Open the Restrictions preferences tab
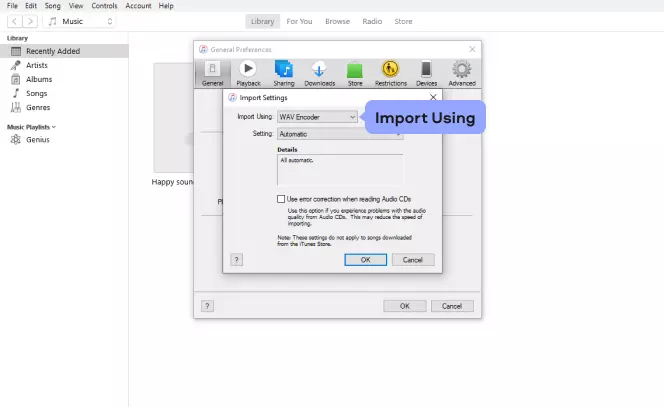Image resolution: width=664 pixels, height=407 pixels. pyautogui.click(x=390, y=73)
